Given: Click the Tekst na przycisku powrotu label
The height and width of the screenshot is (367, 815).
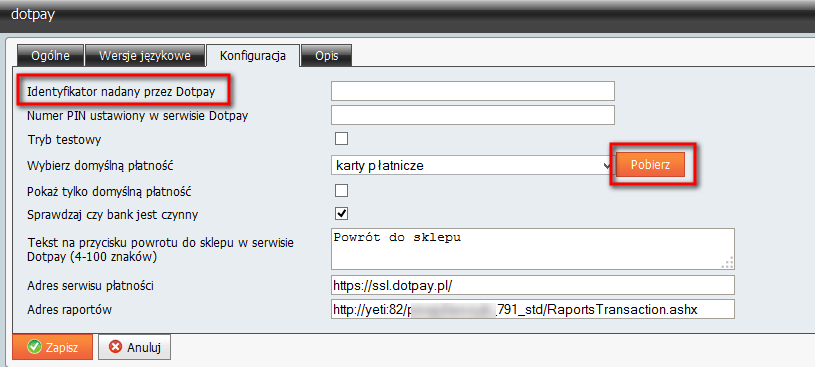Looking at the screenshot, I should (x=161, y=250).
